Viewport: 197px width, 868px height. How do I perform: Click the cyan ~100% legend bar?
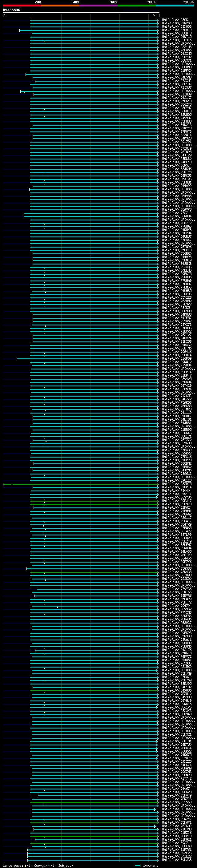(175, 6)
